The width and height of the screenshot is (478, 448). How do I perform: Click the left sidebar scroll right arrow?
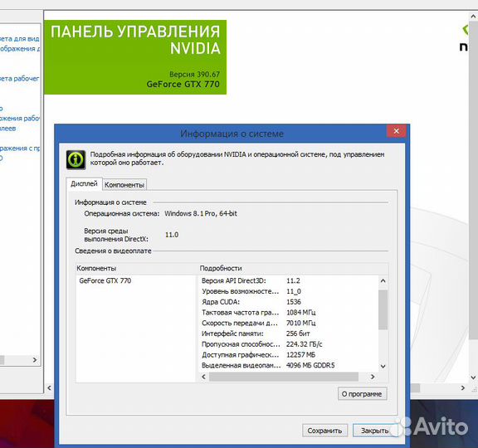pyautogui.click(x=35, y=360)
